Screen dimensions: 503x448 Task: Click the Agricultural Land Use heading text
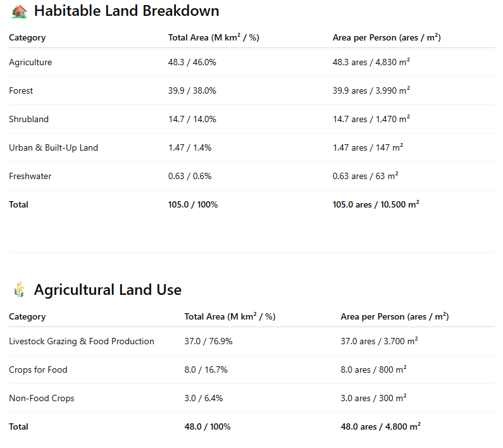point(108,290)
